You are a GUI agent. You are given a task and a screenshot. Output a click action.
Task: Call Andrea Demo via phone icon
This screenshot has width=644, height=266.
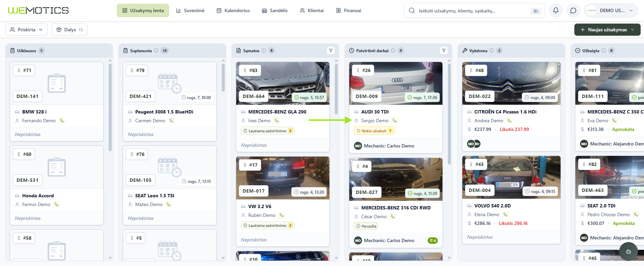click(x=509, y=121)
